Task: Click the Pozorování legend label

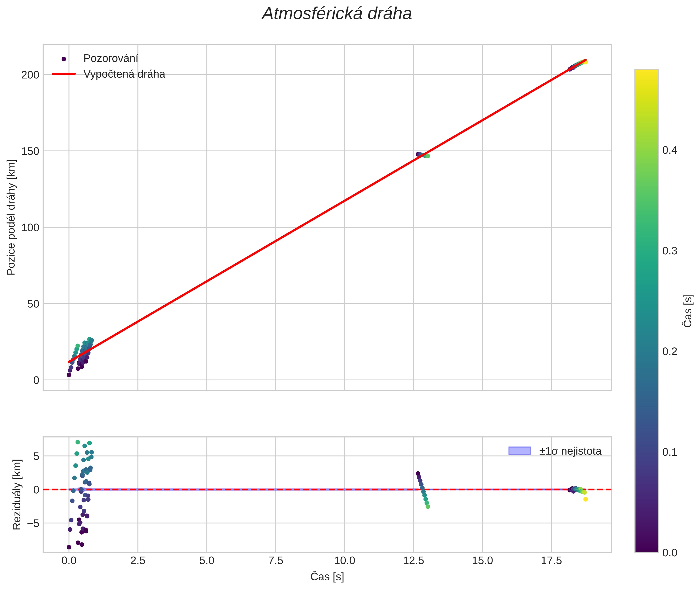Action: (111, 59)
